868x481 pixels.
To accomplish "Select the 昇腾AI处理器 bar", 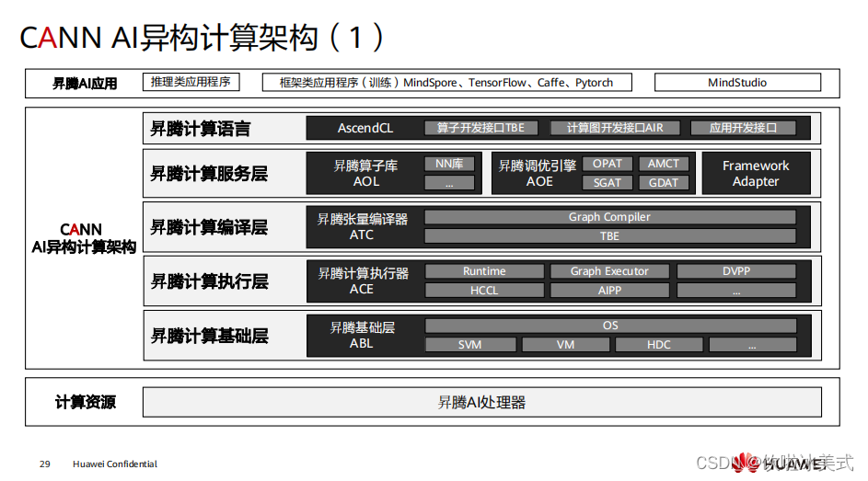I will 482,402.
